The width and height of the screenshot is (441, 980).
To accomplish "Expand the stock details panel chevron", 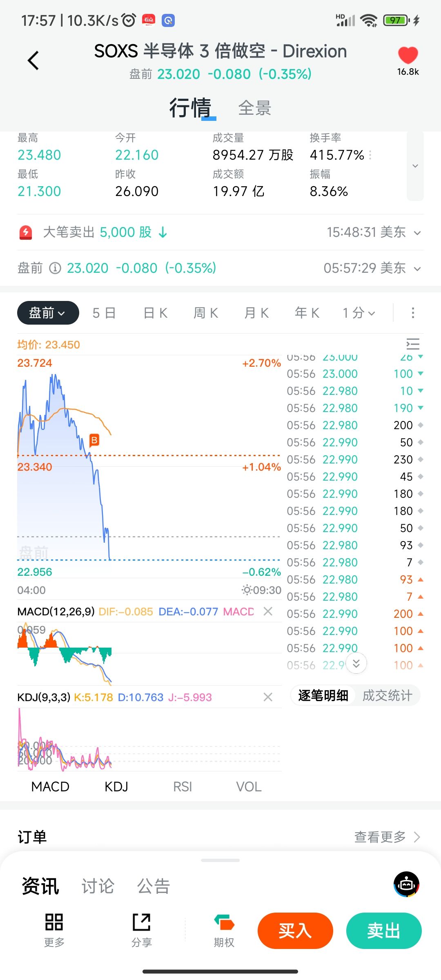I will click(415, 166).
